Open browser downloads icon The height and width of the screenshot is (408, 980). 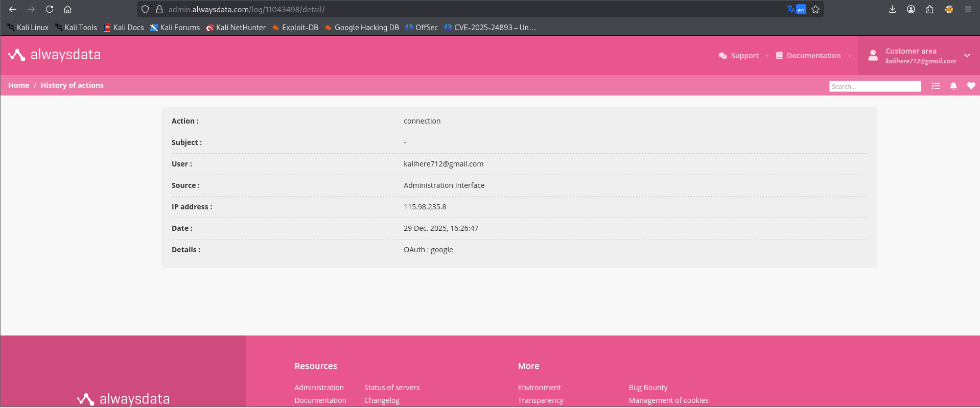892,9
